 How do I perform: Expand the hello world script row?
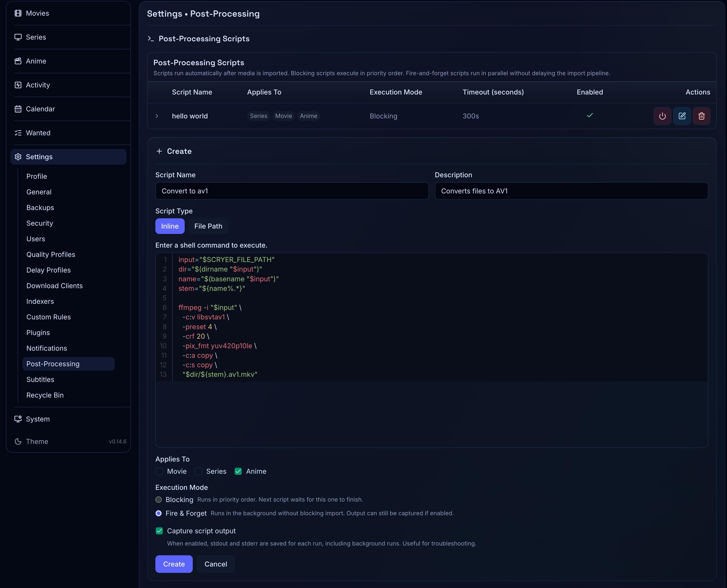(157, 116)
